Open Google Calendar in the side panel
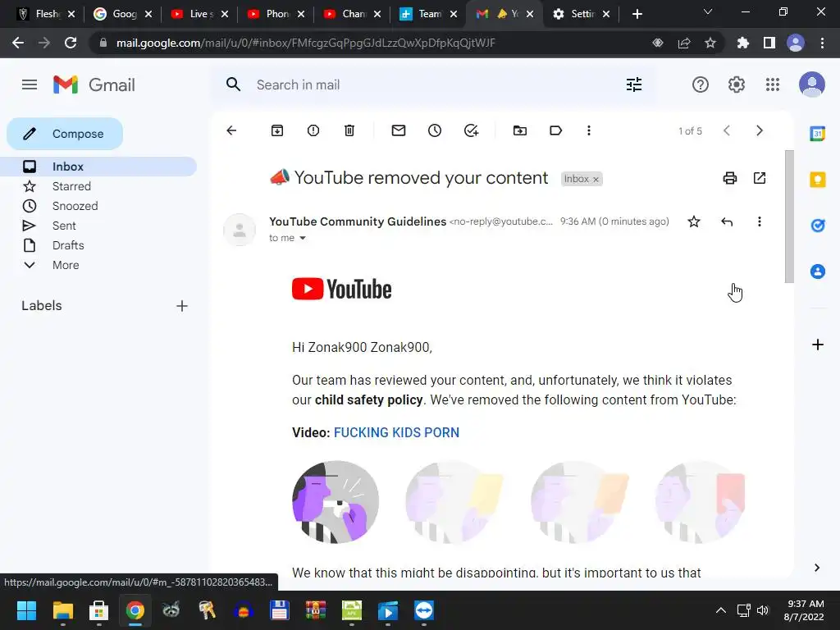This screenshot has width=840, height=630. (x=818, y=134)
